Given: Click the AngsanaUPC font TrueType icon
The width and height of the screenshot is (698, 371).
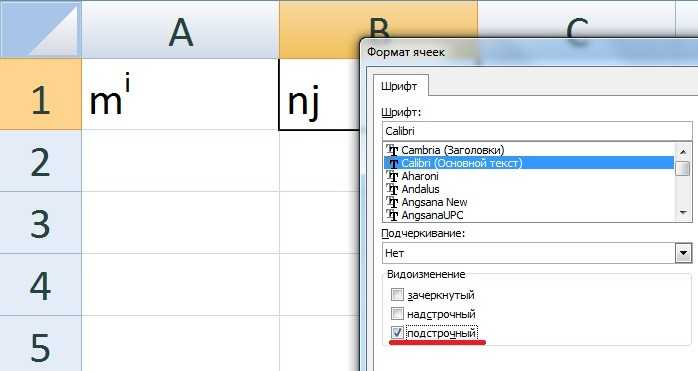Looking at the screenshot, I should click(392, 215).
